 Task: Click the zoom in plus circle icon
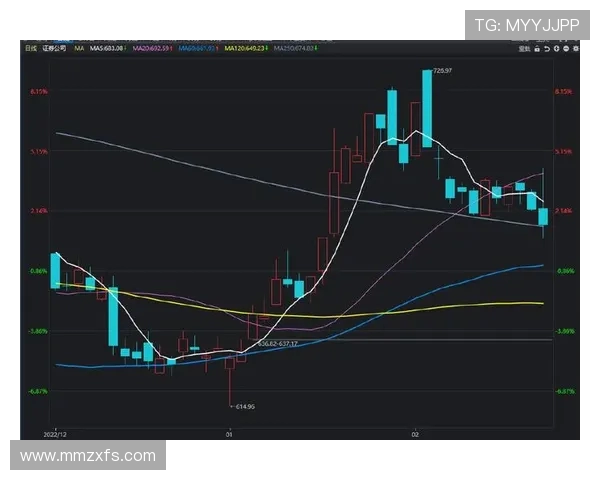click(x=556, y=49)
